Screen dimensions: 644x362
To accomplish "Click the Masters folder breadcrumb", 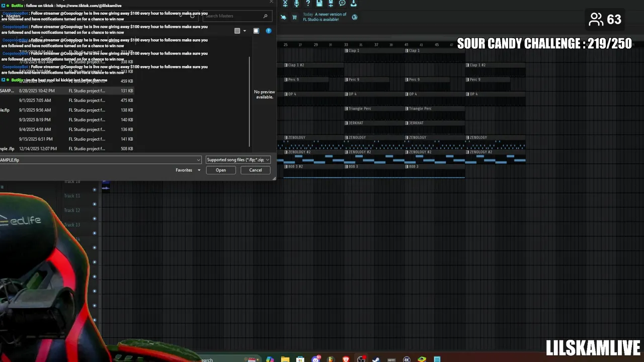I will (x=14, y=16).
